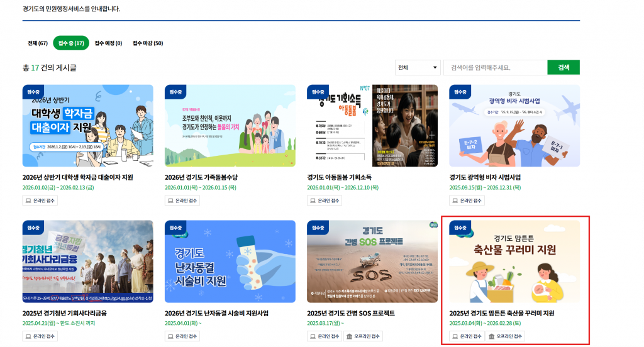Switch to 접수 예정 (0) tab

point(108,43)
